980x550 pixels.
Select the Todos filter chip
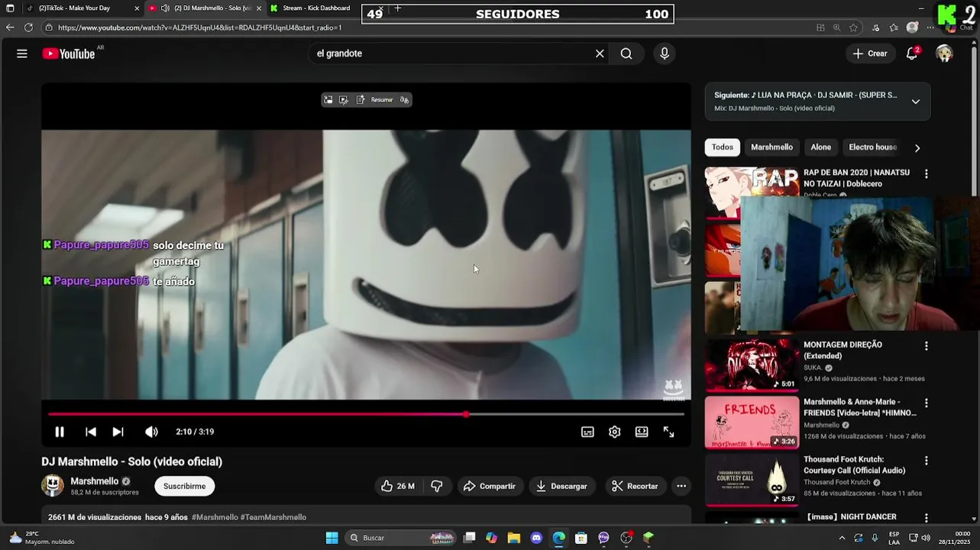[723, 147]
